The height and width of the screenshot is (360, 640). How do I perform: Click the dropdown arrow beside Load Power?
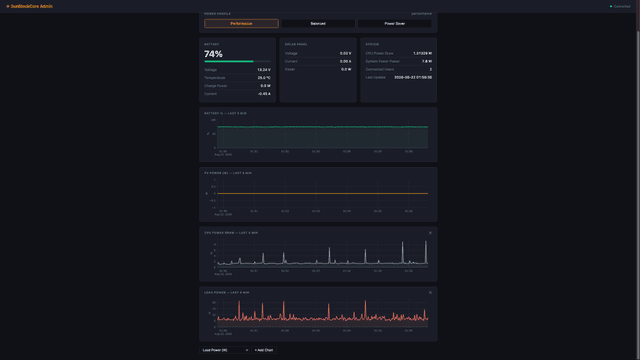(x=247, y=350)
